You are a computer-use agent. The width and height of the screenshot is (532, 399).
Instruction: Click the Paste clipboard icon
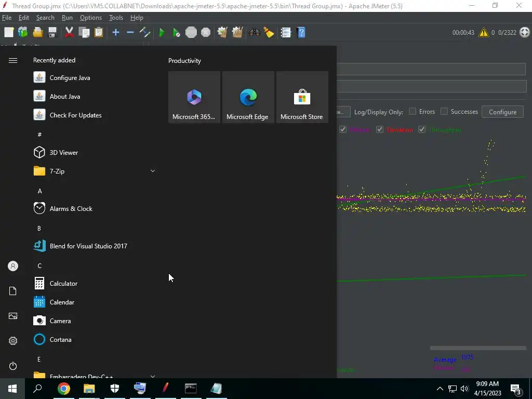point(99,33)
